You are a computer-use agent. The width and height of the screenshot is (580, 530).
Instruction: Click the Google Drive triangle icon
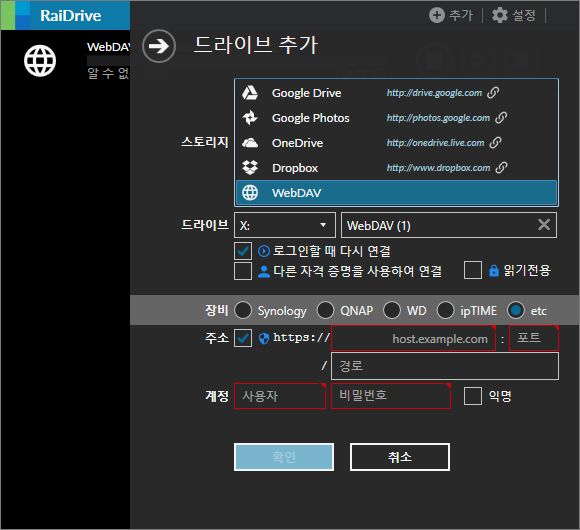click(250, 93)
